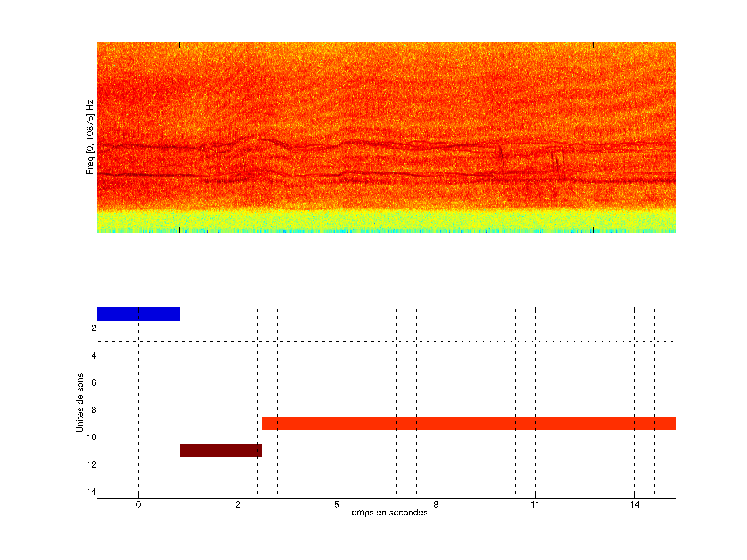Click the blue bar for sound unit 1
This screenshot has height=560, width=747.
coord(138,314)
